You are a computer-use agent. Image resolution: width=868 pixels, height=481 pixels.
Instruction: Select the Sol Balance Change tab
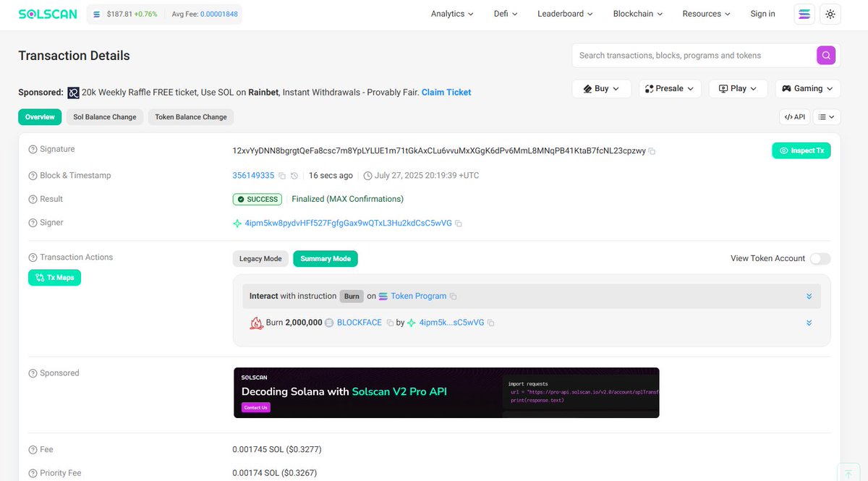[104, 116]
